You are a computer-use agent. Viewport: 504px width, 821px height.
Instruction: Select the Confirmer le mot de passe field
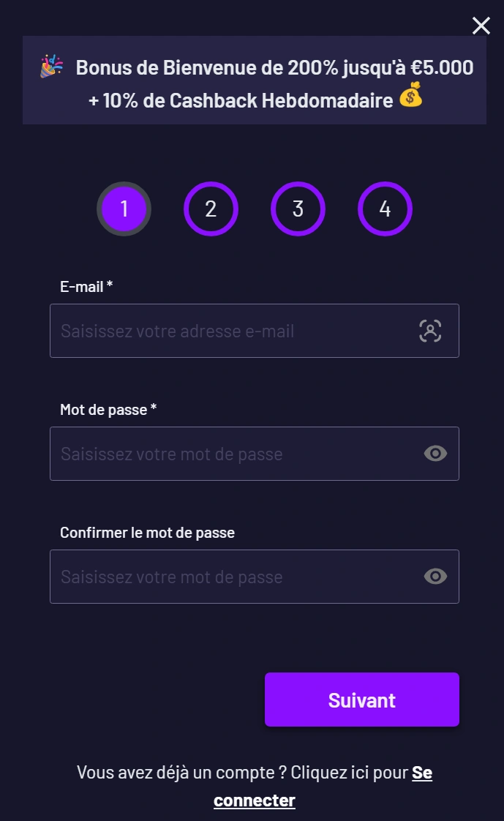pos(219,577)
